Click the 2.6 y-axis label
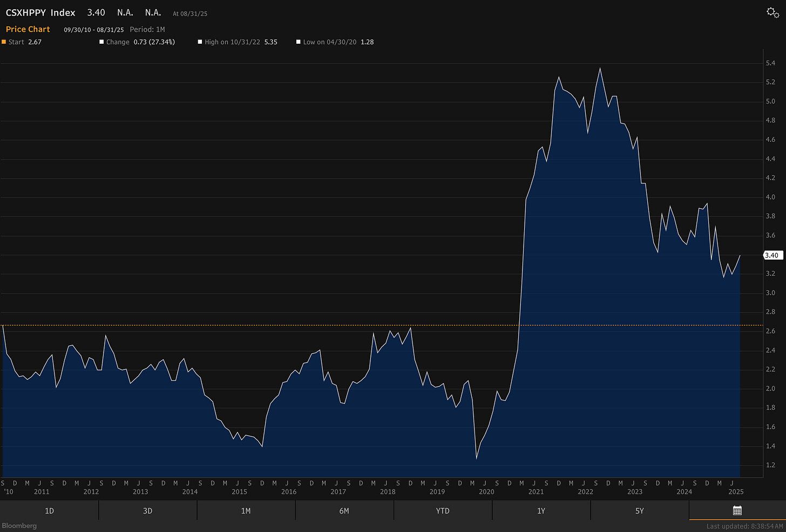This screenshot has height=532, width=786. 770,331
